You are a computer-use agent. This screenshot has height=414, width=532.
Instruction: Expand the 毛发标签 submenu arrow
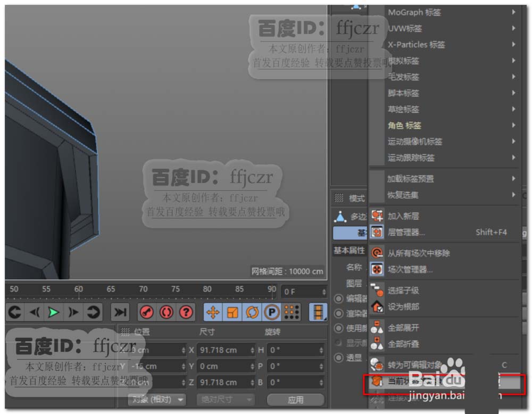click(514, 77)
